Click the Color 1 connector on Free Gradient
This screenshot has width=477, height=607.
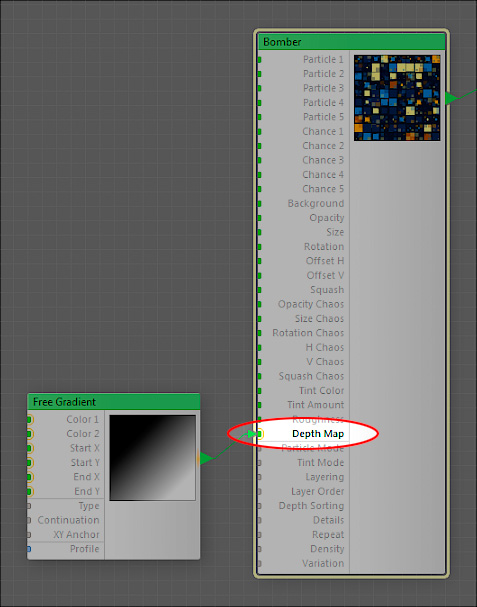pyautogui.click(x=30, y=420)
